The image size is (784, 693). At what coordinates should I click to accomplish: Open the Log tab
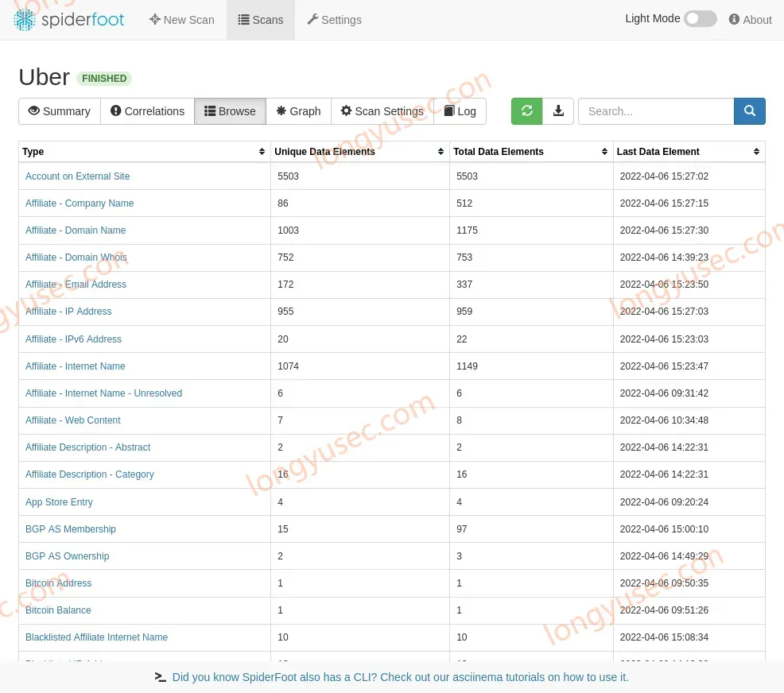click(x=460, y=111)
